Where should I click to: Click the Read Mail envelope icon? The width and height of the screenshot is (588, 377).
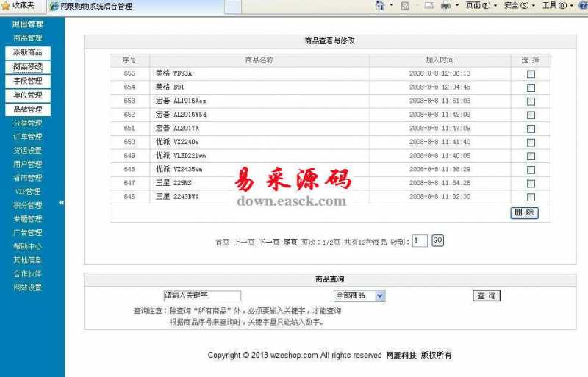click(x=429, y=6)
